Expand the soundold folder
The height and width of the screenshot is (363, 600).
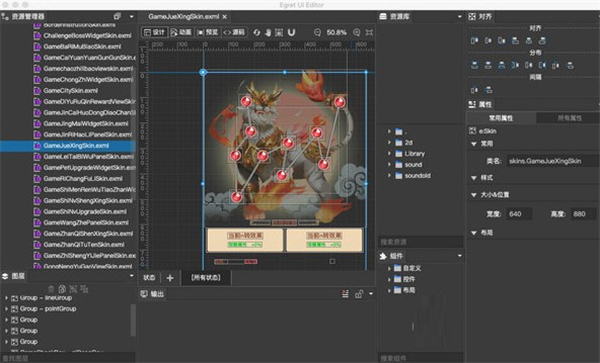coord(389,176)
